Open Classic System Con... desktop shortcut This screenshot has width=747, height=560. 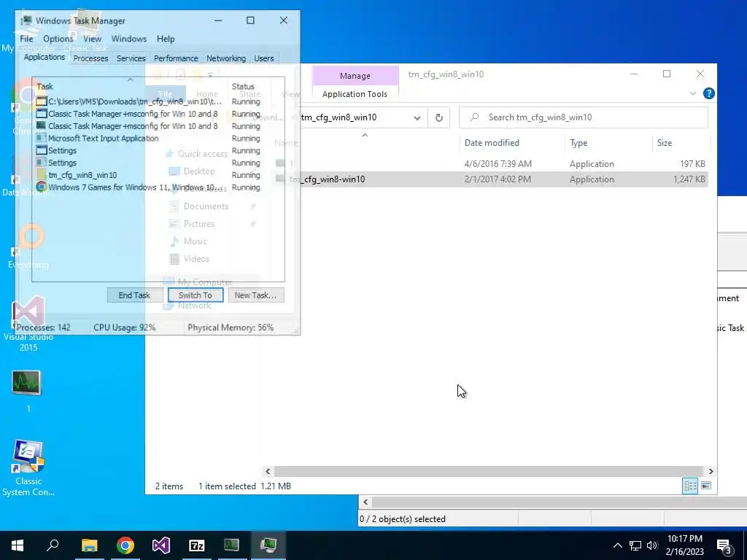[x=28, y=467]
